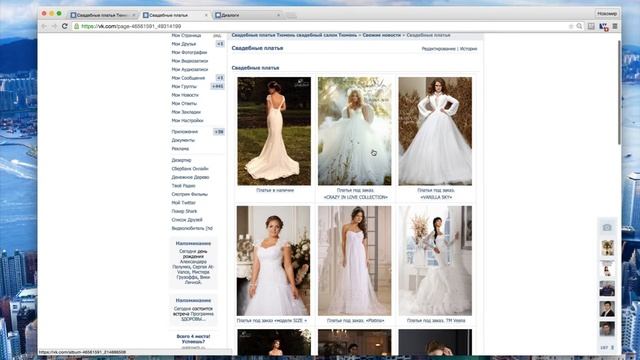The width and height of the screenshot is (640, 360).
Task: Click the counter badge next to Приложения
Action: pyautogui.click(x=219, y=132)
